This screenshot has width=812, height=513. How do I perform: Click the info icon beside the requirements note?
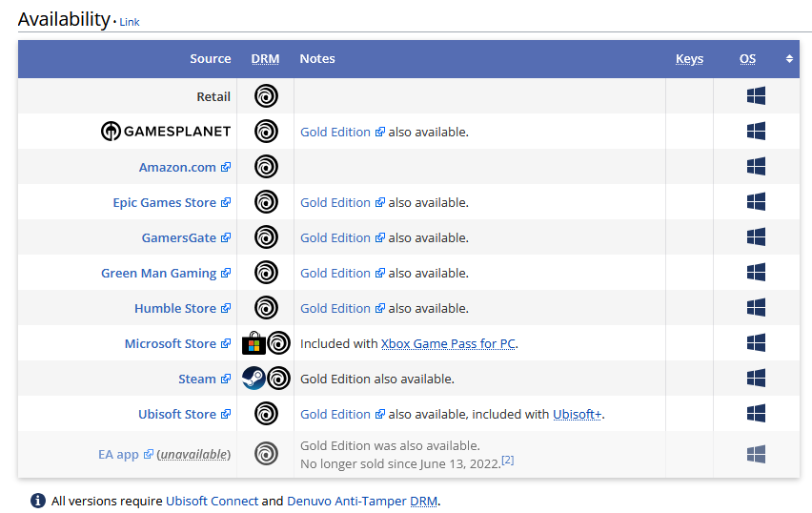tap(38, 501)
